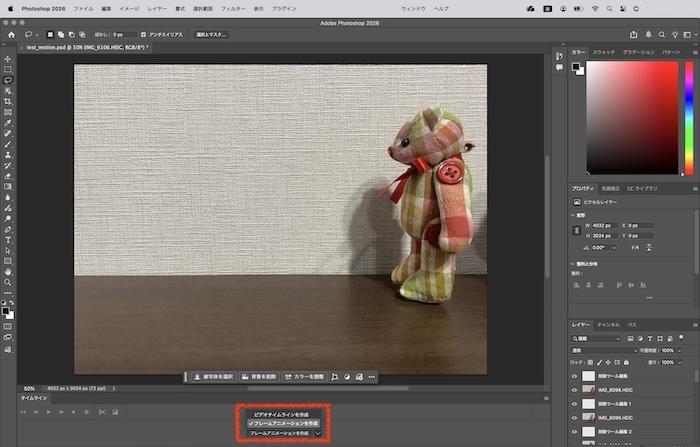
Task: Toggle the アンチエイリアス checkbox
Action: point(144,34)
